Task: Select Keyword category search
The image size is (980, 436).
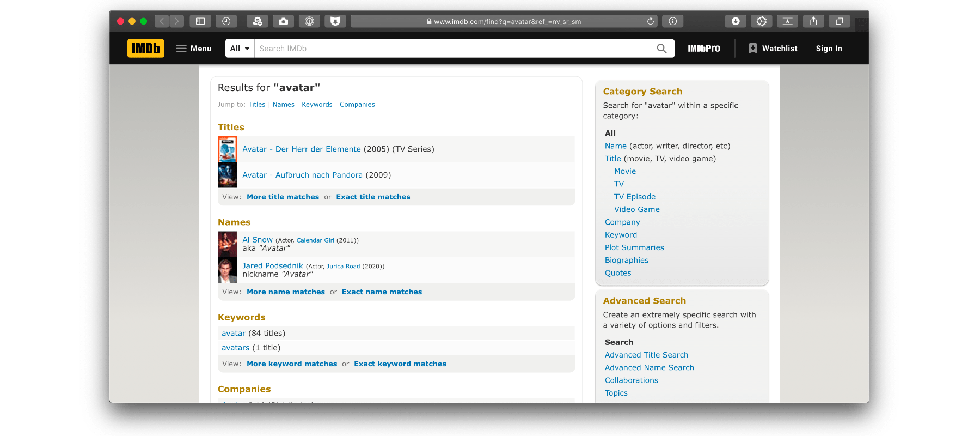Action: click(x=621, y=235)
